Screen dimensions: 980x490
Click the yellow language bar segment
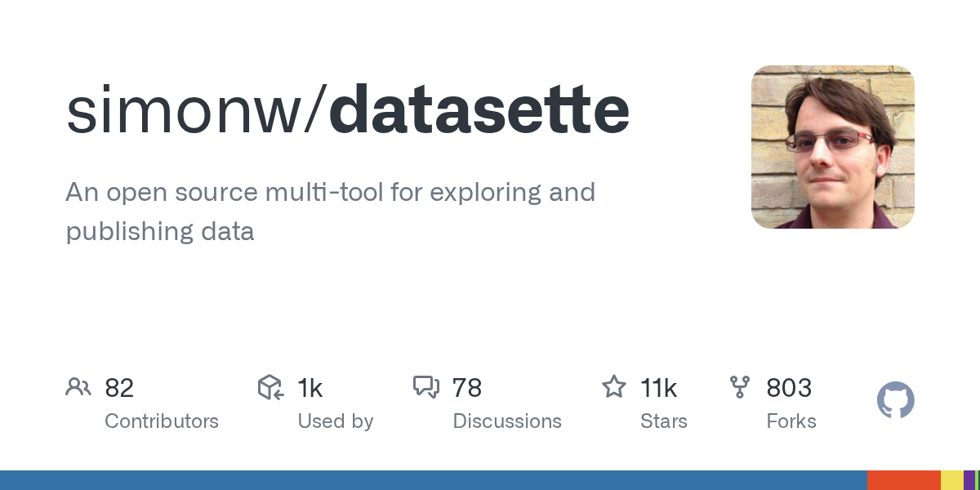coord(952,480)
